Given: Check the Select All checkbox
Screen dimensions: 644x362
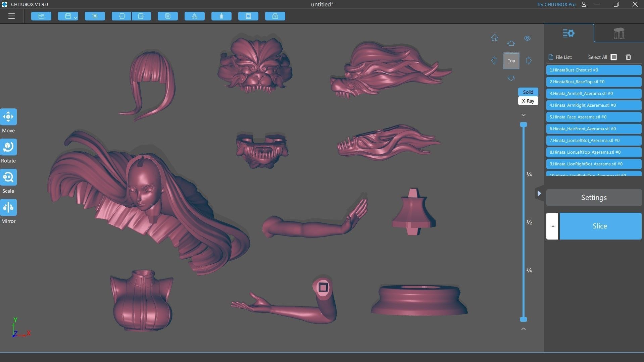Looking at the screenshot, I should coord(614,57).
